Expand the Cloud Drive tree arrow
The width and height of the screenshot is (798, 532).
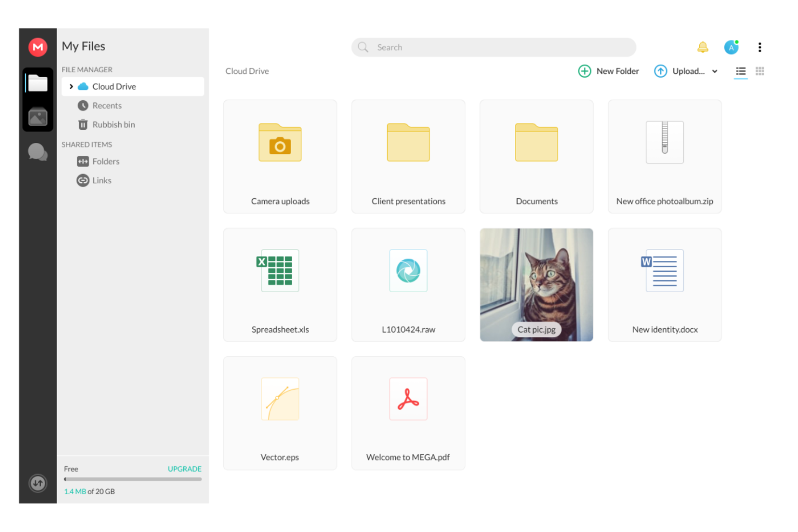(71, 86)
